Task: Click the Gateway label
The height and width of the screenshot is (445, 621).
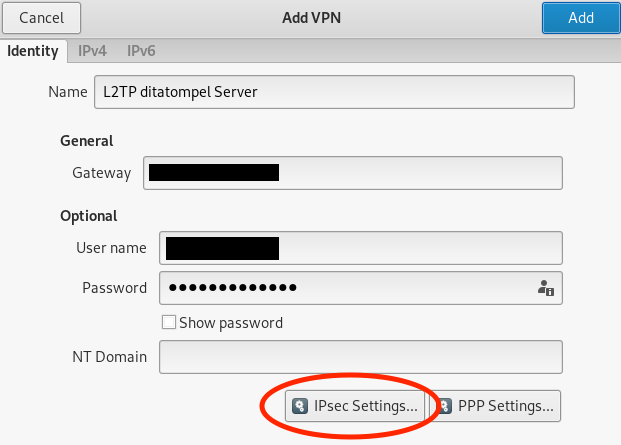Action: (x=102, y=173)
